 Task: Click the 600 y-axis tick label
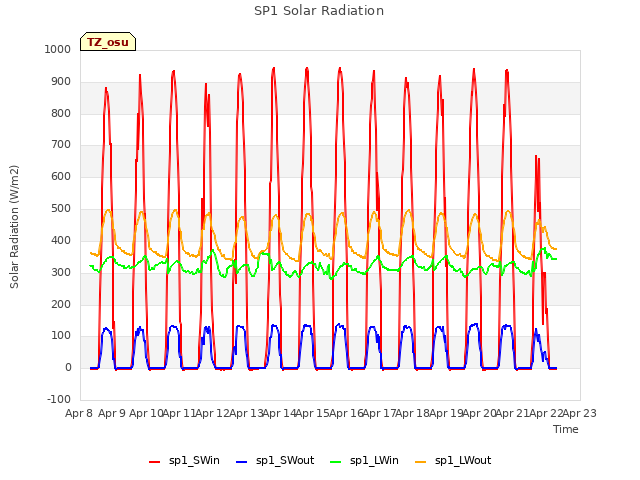(61, 176)
